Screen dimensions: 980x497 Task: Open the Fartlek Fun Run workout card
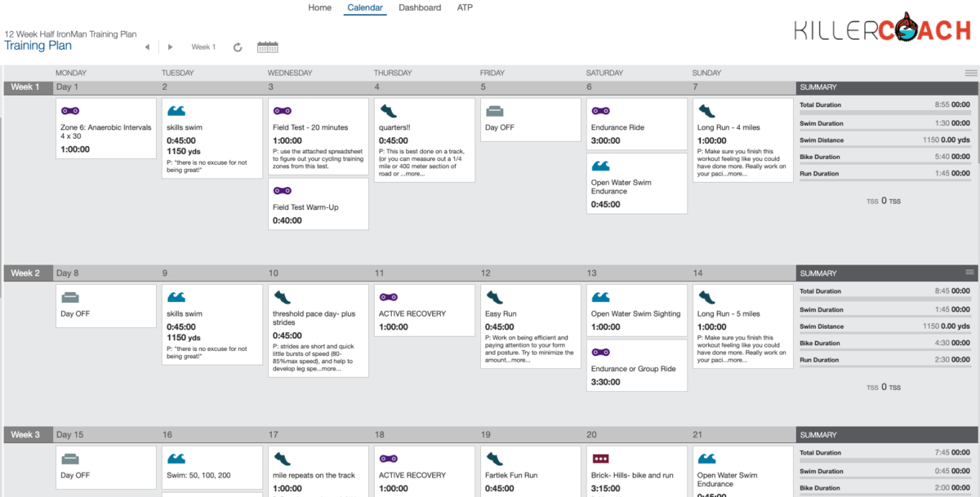[x=530, y=471]
